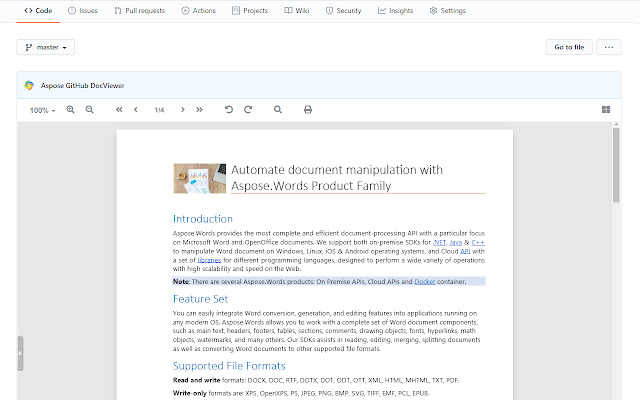640x400 pixels.
Task: Go to the previous page
Action: (136, 109)
